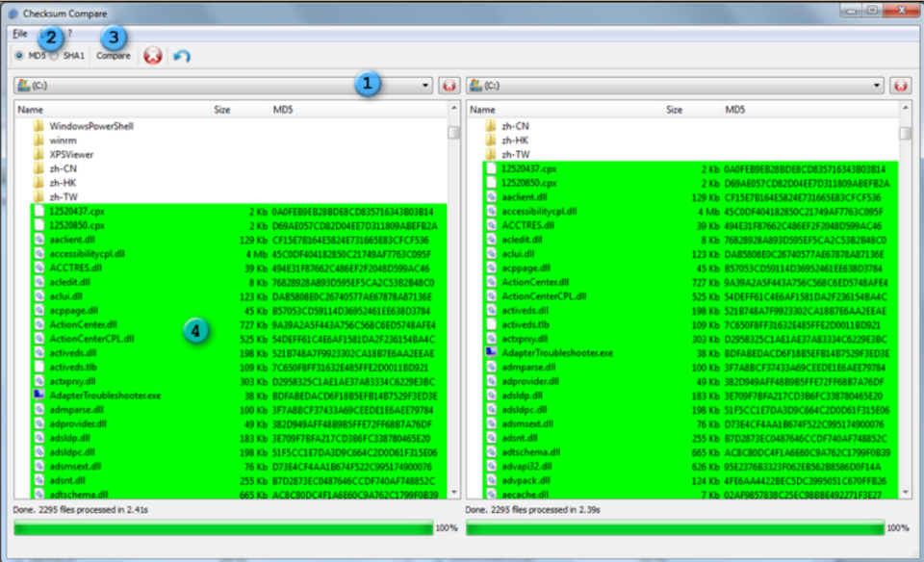Select actxprxy.dll in the right pane
Viewport: 924px width, 562px height.
[x=525, y=339]
